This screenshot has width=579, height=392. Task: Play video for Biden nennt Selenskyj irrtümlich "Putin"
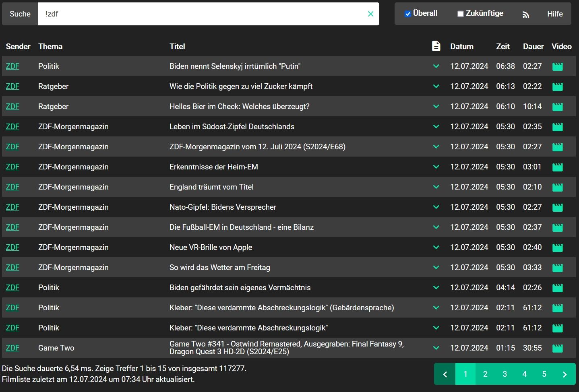(x=557, y=66)
